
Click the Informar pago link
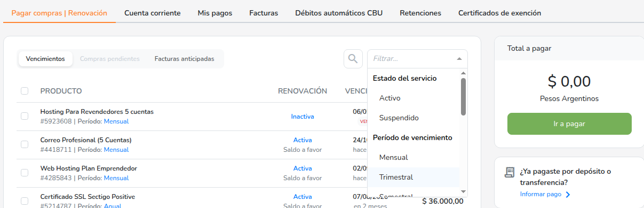pyautogui.click(x=540, y=194)
